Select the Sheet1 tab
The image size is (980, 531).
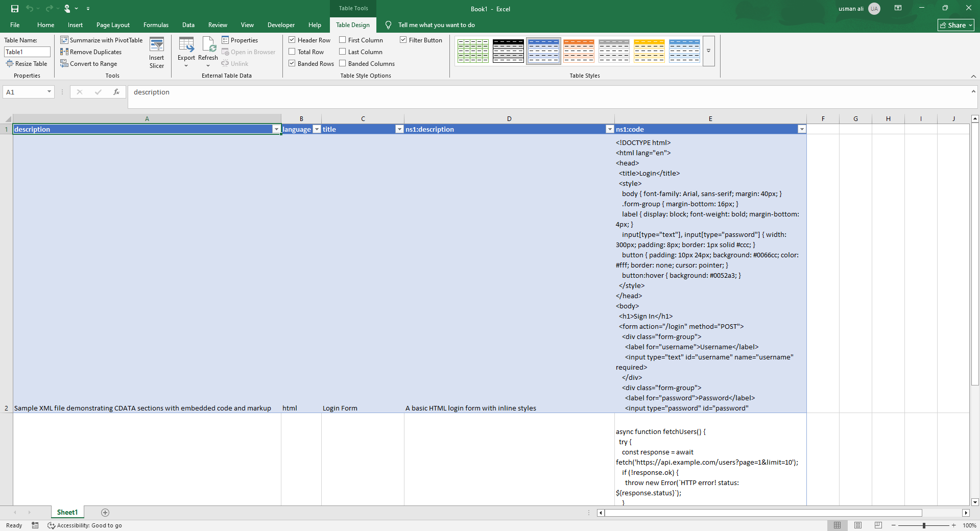[67, 513]
